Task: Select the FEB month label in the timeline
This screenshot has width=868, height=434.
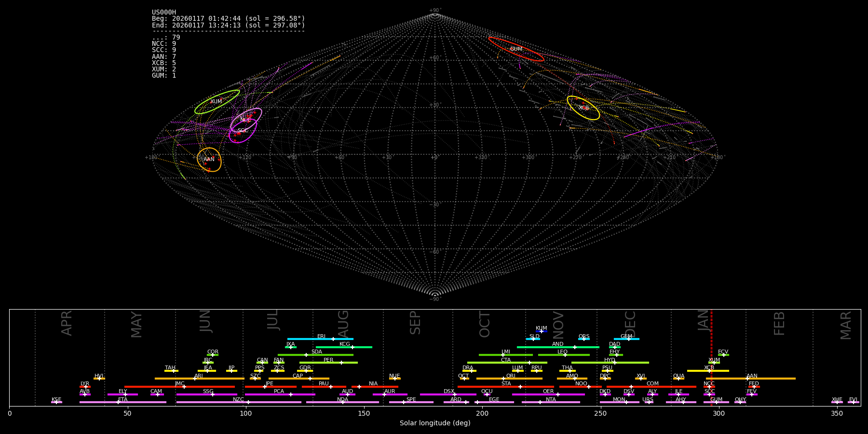Action: pyautogui.click(x=779, y=324)
